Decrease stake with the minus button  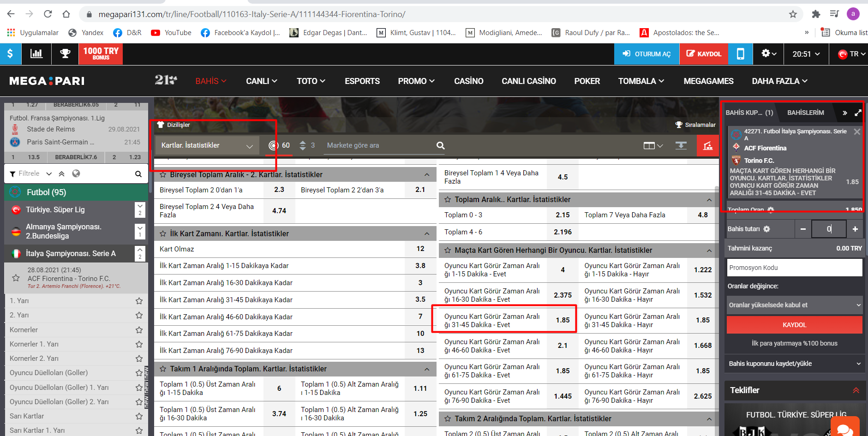point(803,229)
